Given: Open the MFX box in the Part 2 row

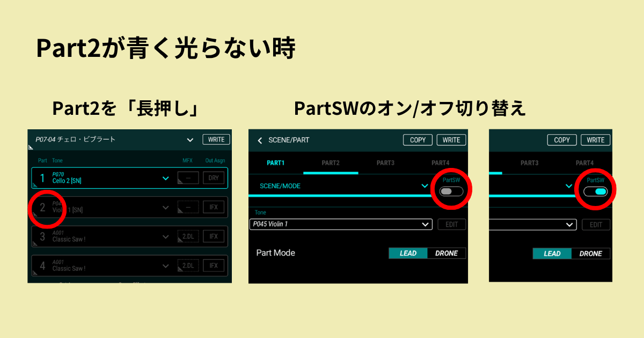Looking at the screenshot, I should [x=188, y=207].
